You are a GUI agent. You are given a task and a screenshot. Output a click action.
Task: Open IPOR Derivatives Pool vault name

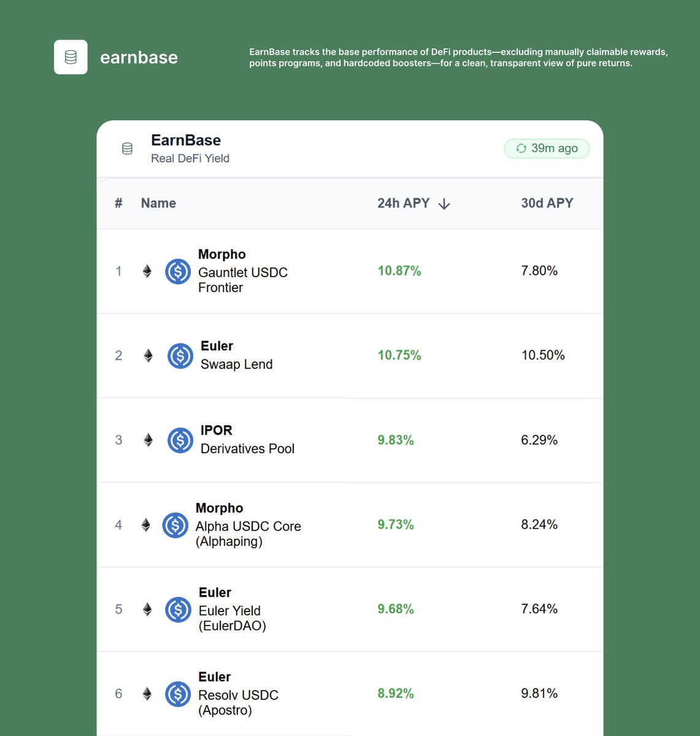click(x=247, y=440)
